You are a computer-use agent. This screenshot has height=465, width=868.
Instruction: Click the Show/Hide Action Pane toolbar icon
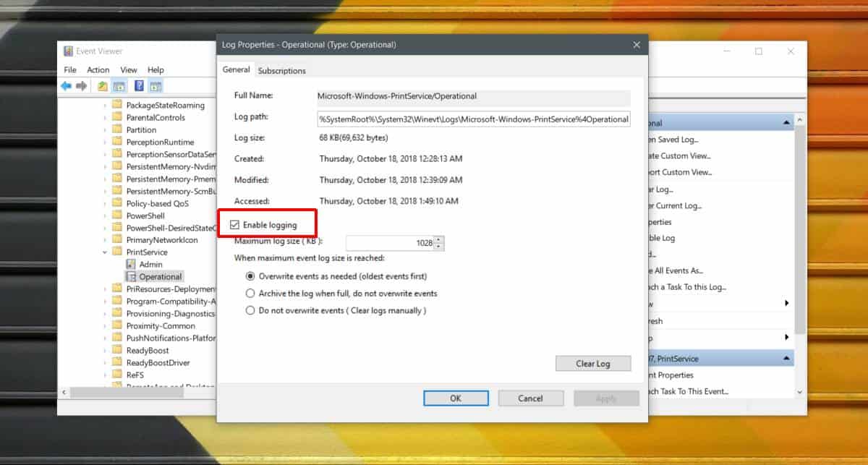(155, 86)
